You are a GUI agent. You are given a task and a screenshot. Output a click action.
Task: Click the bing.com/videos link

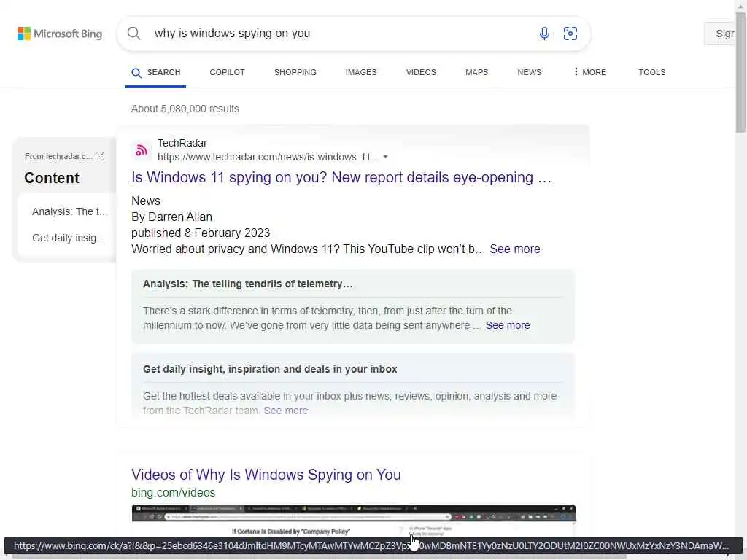(174, 492)
